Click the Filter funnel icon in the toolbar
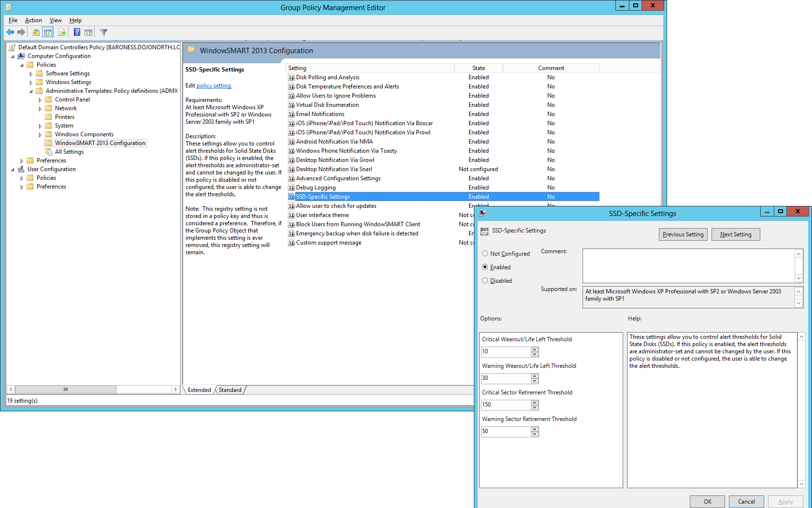 [103, 32]
